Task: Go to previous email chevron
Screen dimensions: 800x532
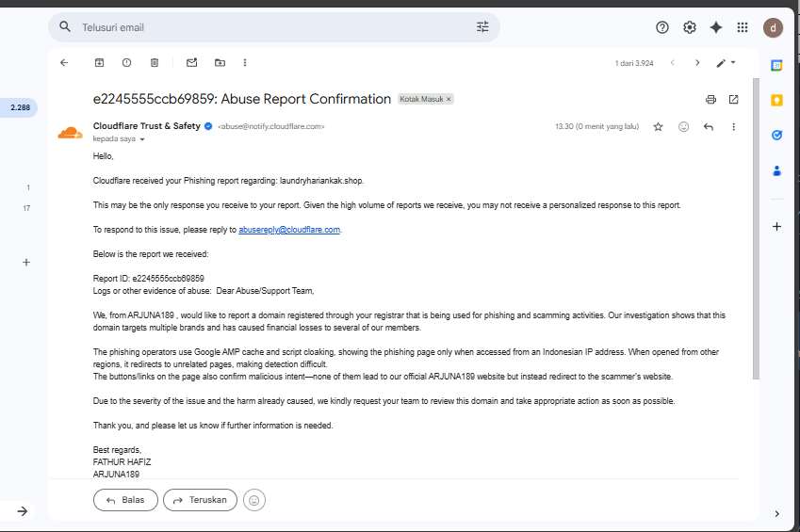Action: click(x=673, y=63)
